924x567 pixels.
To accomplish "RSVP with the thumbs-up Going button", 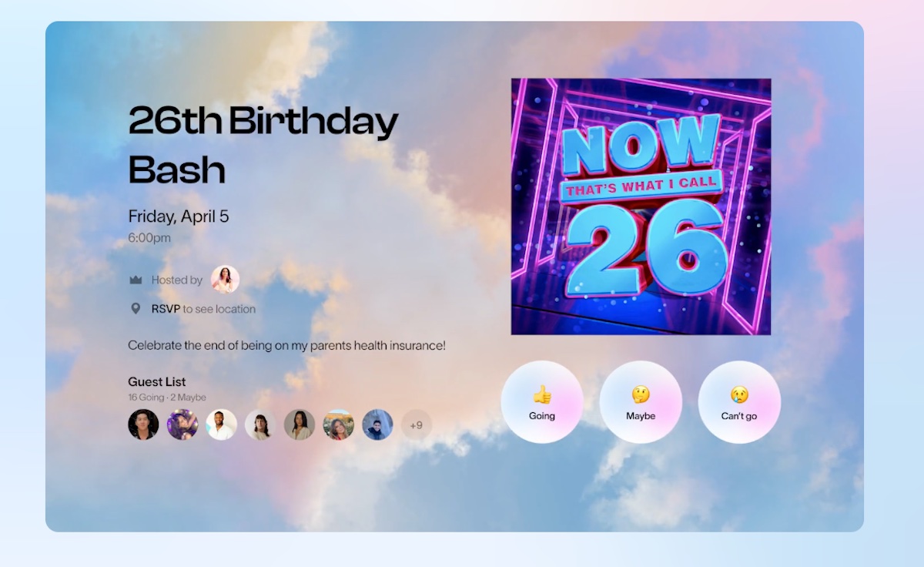I will [542, 402].
